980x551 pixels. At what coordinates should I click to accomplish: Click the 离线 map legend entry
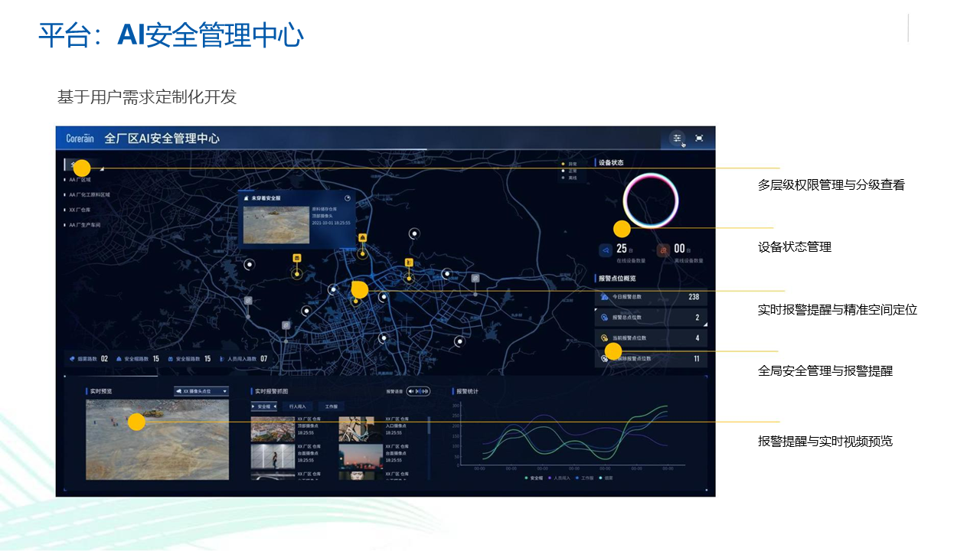(569, 178)
